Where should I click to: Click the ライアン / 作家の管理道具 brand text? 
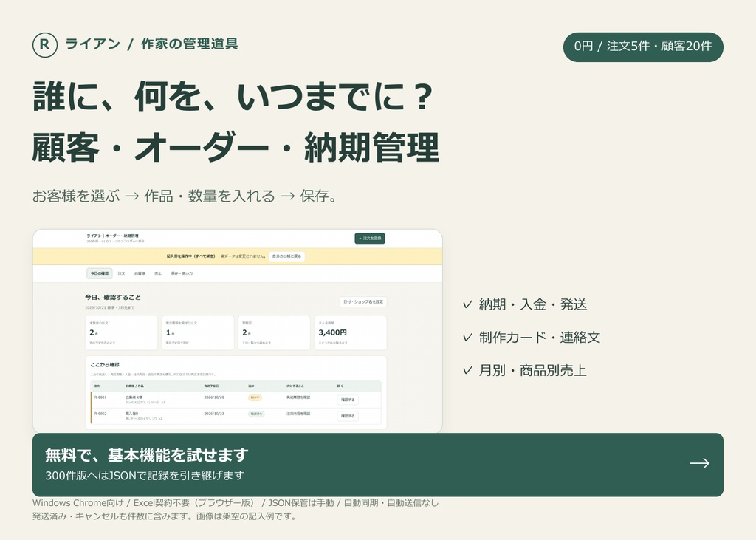click(x=151, y=44)
